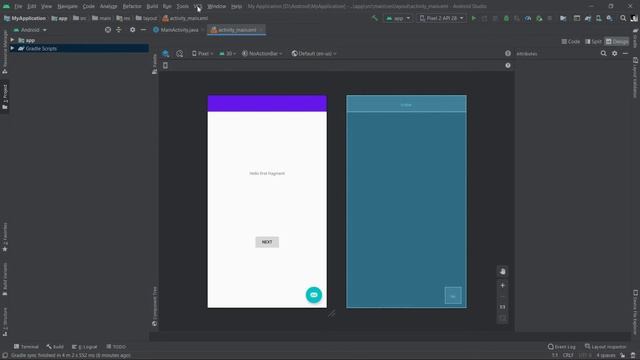Open the Pixel device-for-preview dropdown
The image size is (640, 360).
click(x=202, y=53)
